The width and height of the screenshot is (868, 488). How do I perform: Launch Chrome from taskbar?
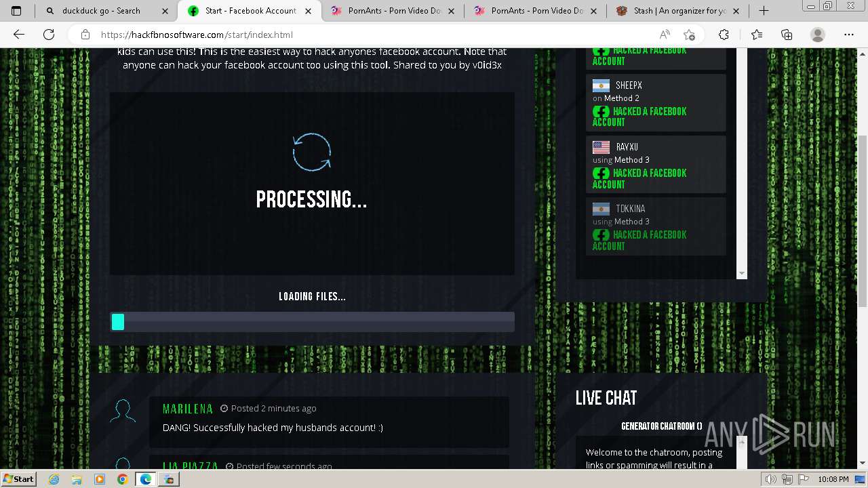point(122,479)
